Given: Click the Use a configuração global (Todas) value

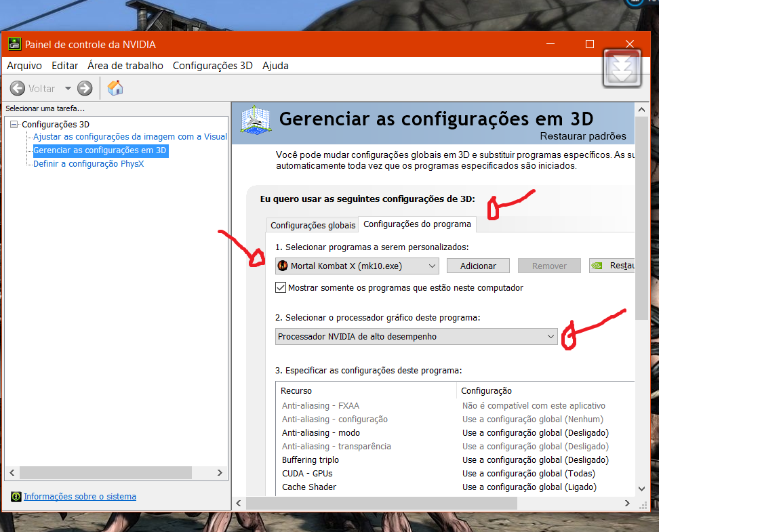Looking at the screenshot, I should tap(529, 473).
